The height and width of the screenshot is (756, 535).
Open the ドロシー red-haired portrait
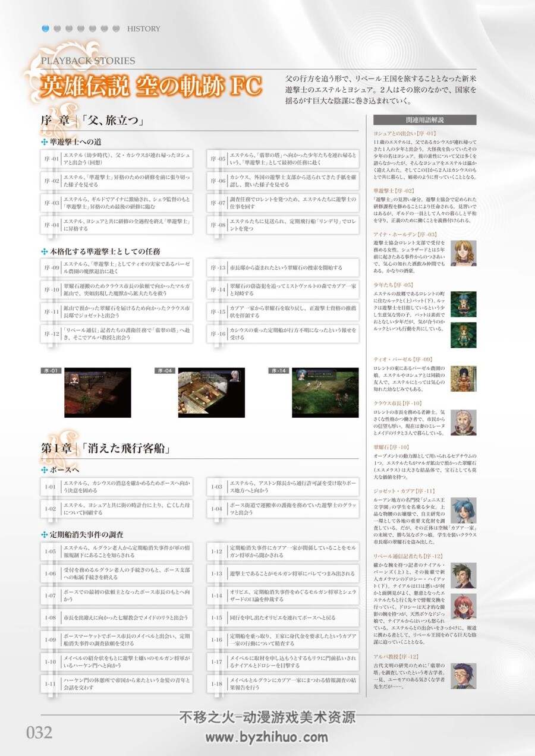click(x=463, y=606)
